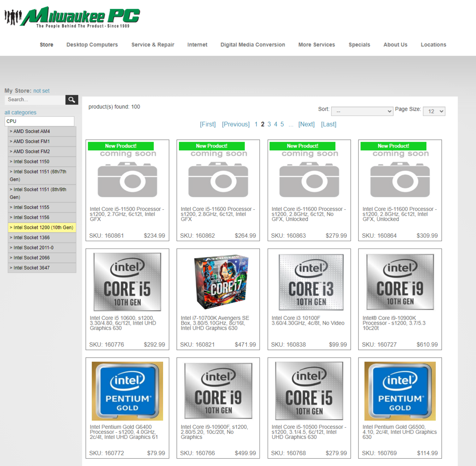Open the Desktop Computers menu
This screenshot has height=466, width=476.
point(92,45)
